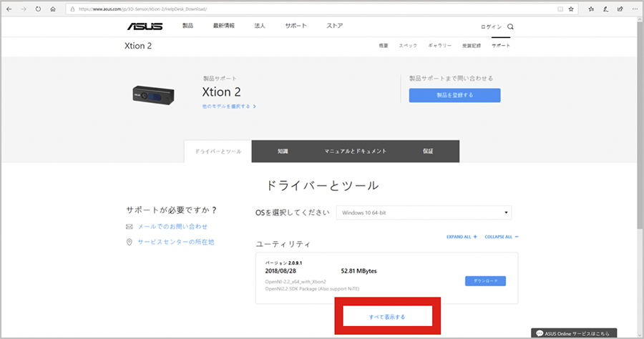Viewport: 644px width, 339px height.
Task: Click すべて表示する link
Action: [387, 317]
